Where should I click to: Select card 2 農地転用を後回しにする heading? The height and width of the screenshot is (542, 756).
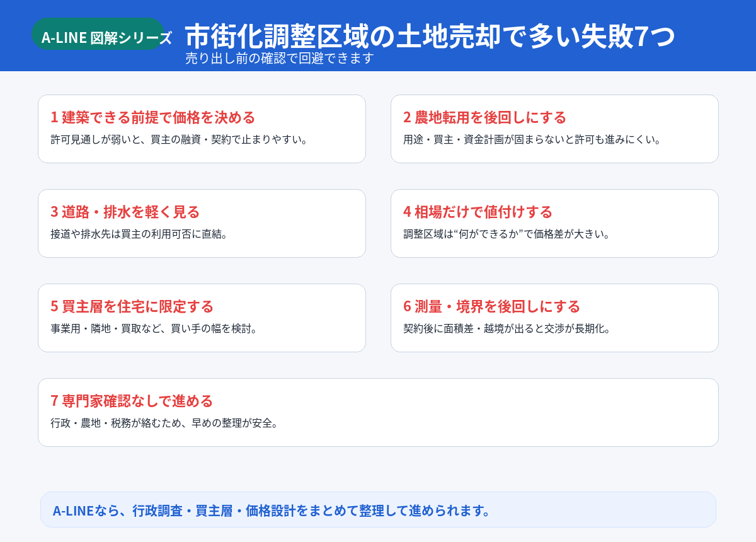[x=484, y=117]
